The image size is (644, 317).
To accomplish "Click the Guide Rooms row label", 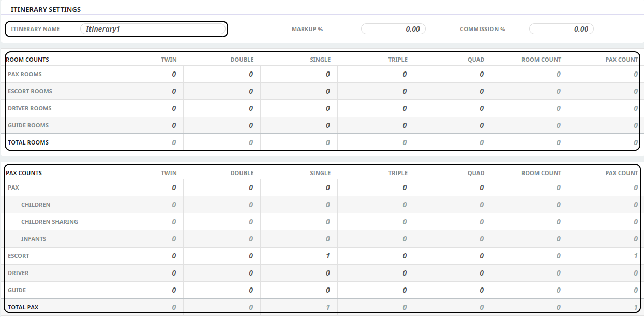I will click(x=28, y=125).
